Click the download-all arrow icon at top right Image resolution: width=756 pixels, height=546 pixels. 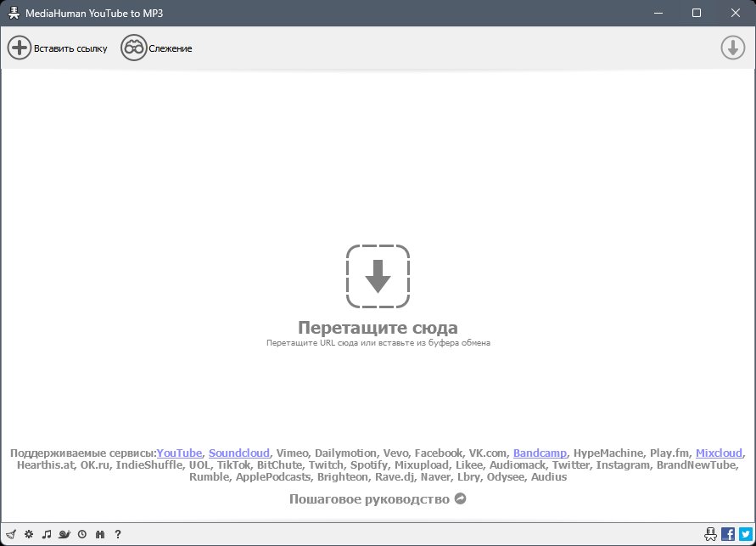pos(733,48)
